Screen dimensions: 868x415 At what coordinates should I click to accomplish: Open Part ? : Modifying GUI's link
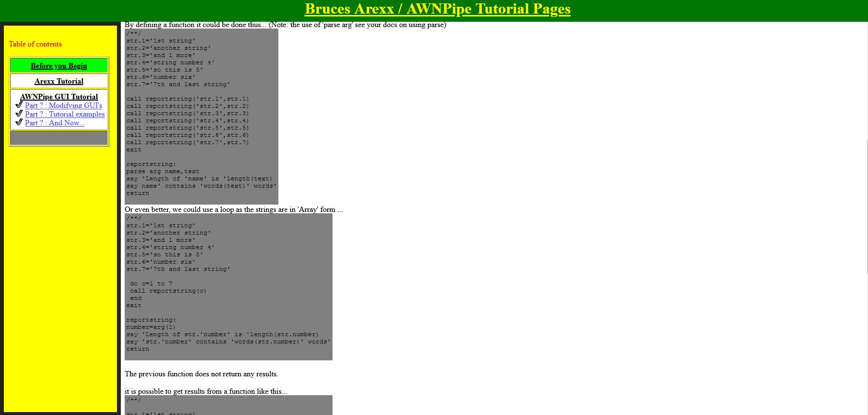63,105
